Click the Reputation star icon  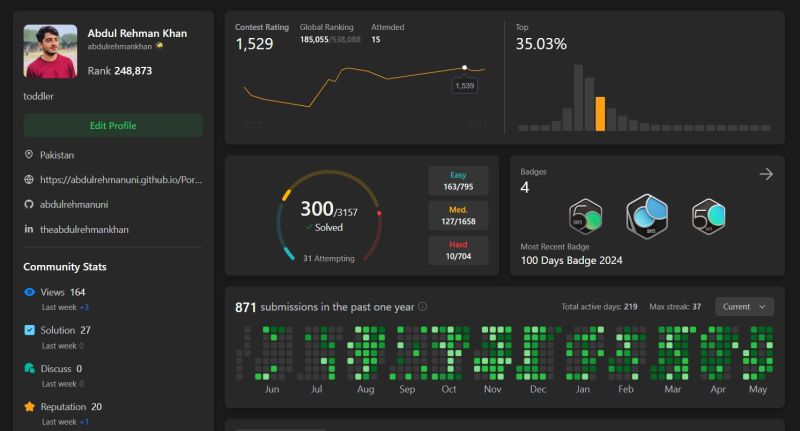coord(30,407)
